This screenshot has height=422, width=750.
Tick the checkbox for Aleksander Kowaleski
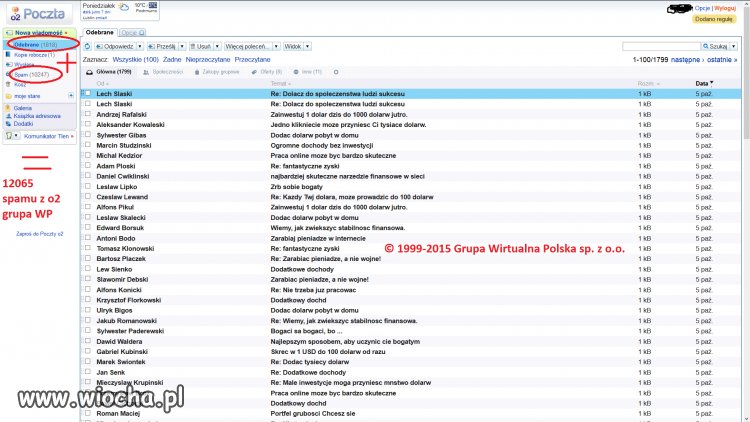pos(88,124)
